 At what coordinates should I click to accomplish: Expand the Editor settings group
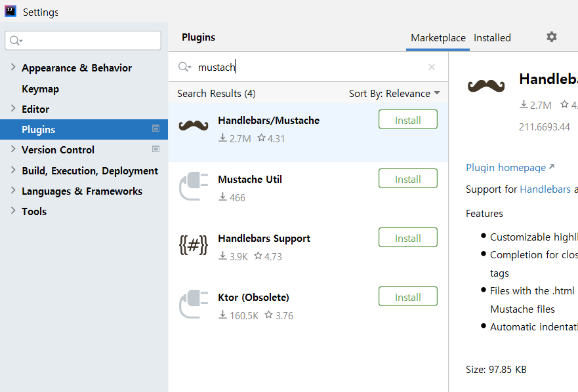click(13, 108)
